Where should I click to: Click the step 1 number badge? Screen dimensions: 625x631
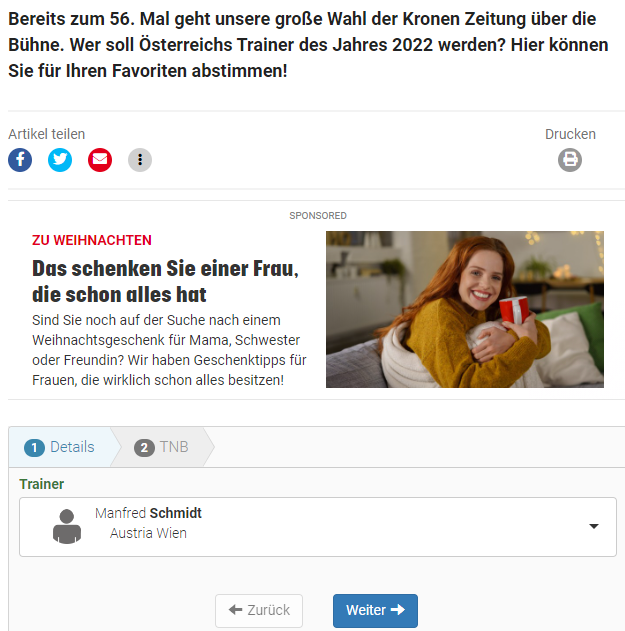tap(34, 448)
